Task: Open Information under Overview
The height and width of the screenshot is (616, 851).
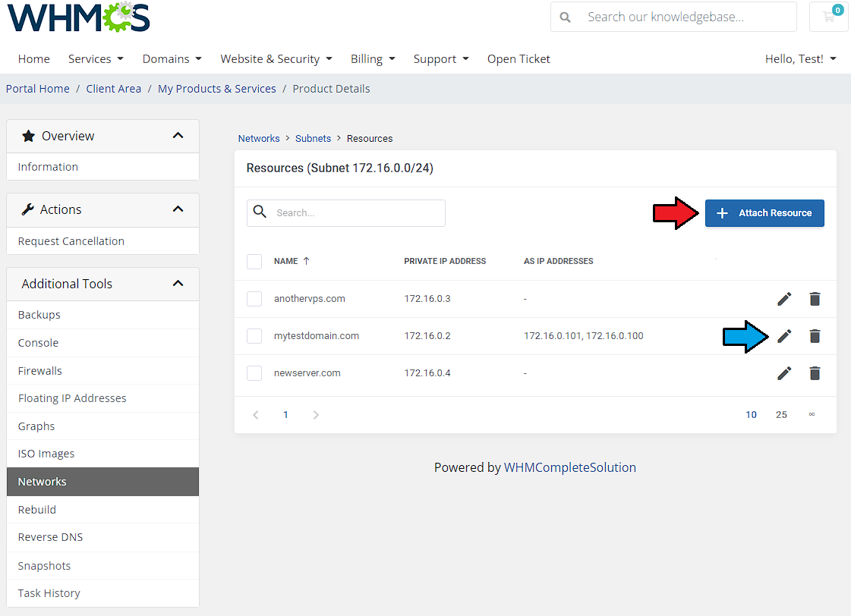Action: [x=102, y=167]
